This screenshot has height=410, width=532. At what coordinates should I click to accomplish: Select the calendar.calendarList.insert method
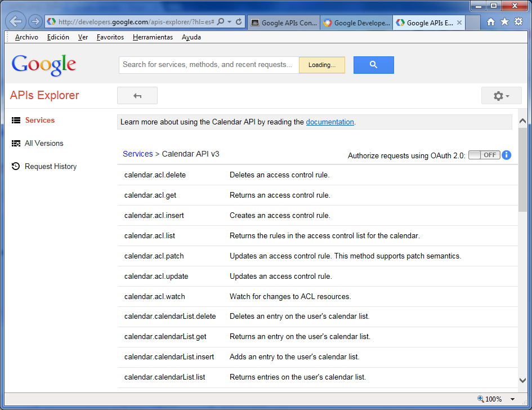[169, 357]
